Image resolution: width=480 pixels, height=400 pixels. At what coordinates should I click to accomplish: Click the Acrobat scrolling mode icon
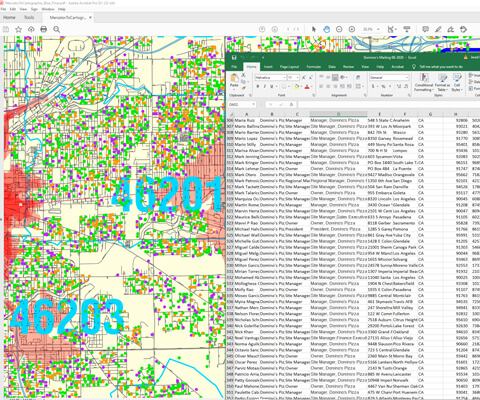point(407,29)
